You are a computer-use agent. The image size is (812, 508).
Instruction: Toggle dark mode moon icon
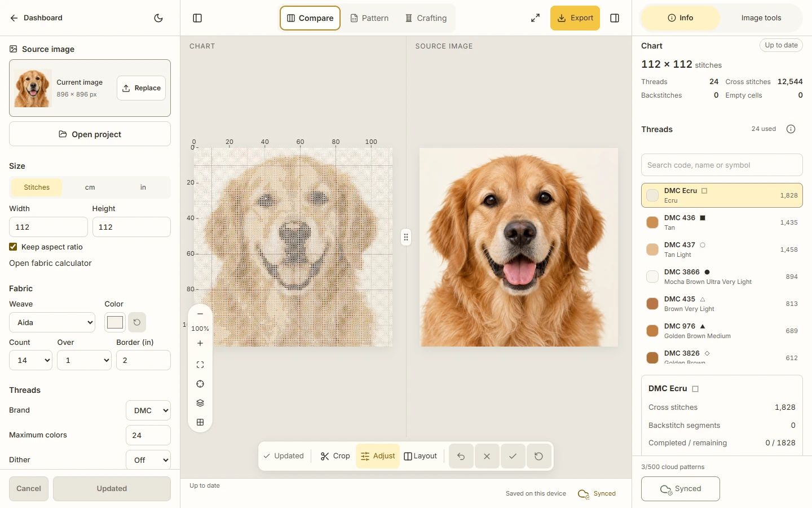pos(158,18)
